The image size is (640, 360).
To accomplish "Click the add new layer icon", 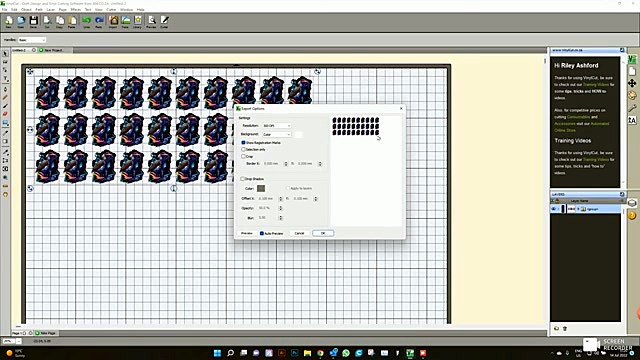I will (556, 329).
